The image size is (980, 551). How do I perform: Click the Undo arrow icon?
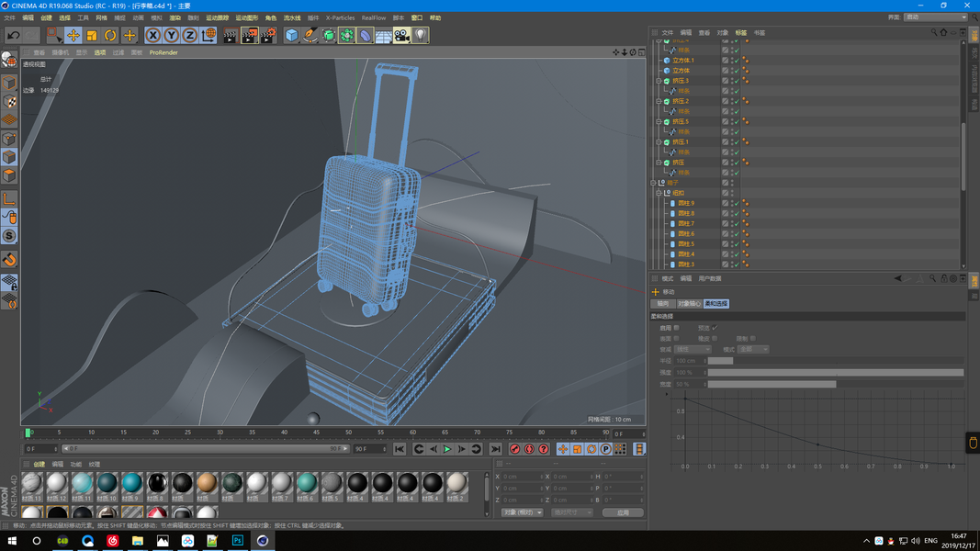(14, 36)
